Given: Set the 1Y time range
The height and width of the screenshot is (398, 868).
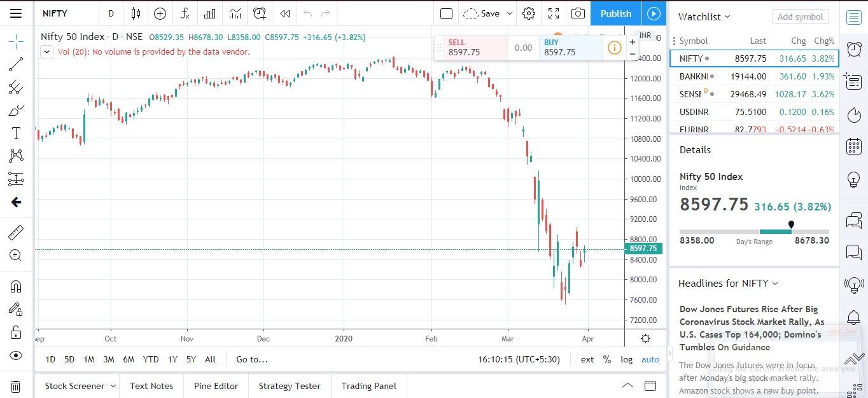Looking at the screenshot, I should (x=172, y=359).
